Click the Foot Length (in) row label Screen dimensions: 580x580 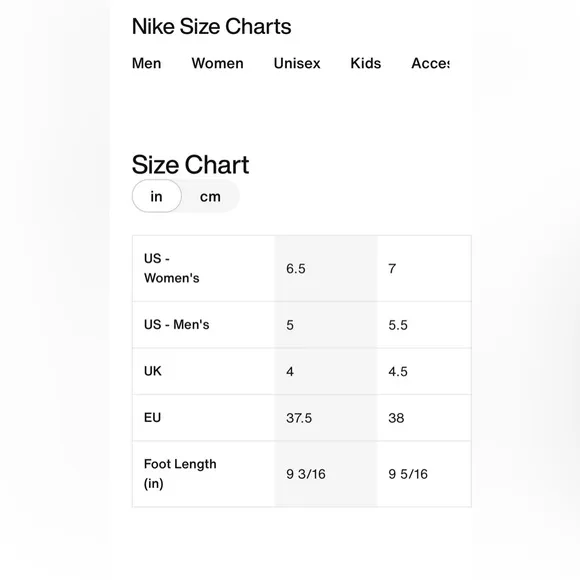180,474
